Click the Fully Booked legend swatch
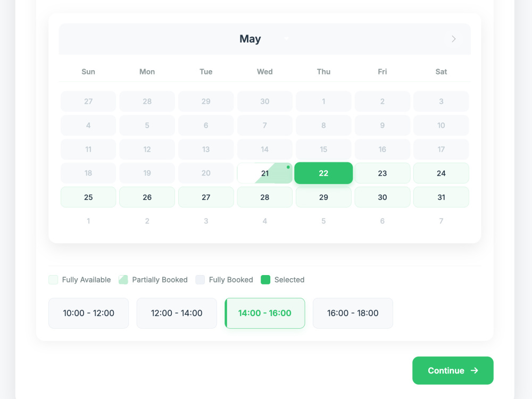Image resolution: width=532 pixels, height=399 pixels. pos(200,280)
